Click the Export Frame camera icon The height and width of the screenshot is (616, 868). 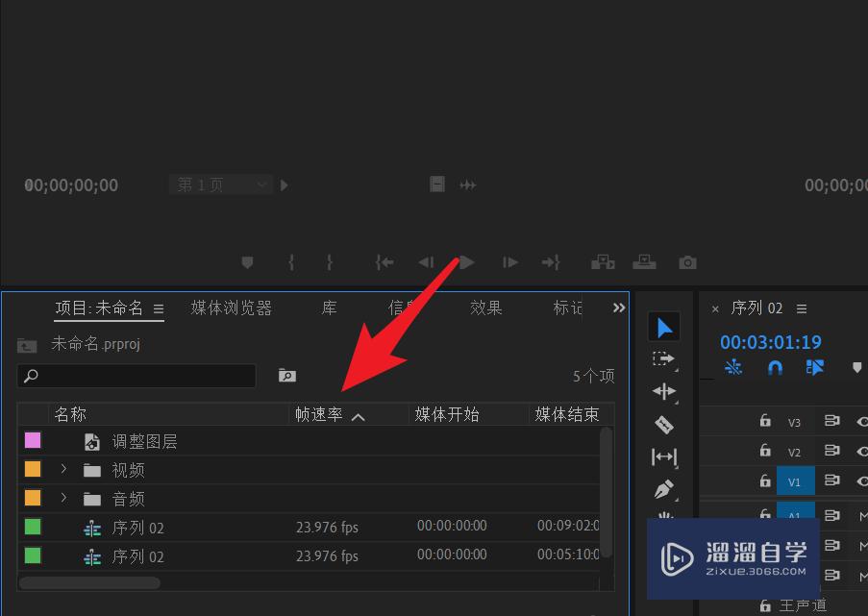(x=686, y=261)
